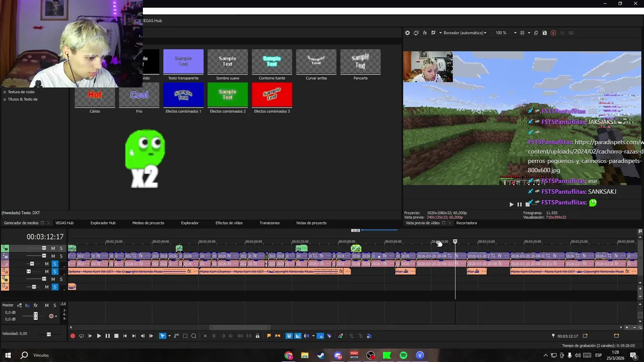Click the Delete X icon in the timeline toolbar

205,336
